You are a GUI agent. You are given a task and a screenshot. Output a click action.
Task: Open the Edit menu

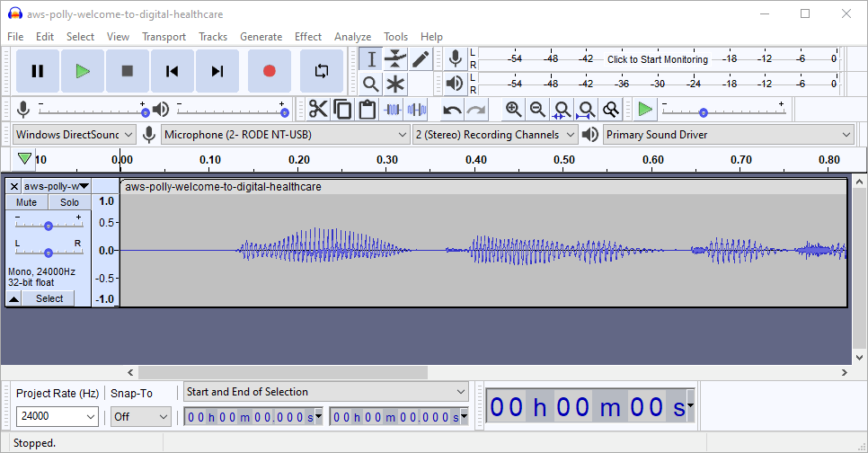[x=45, y=37]
